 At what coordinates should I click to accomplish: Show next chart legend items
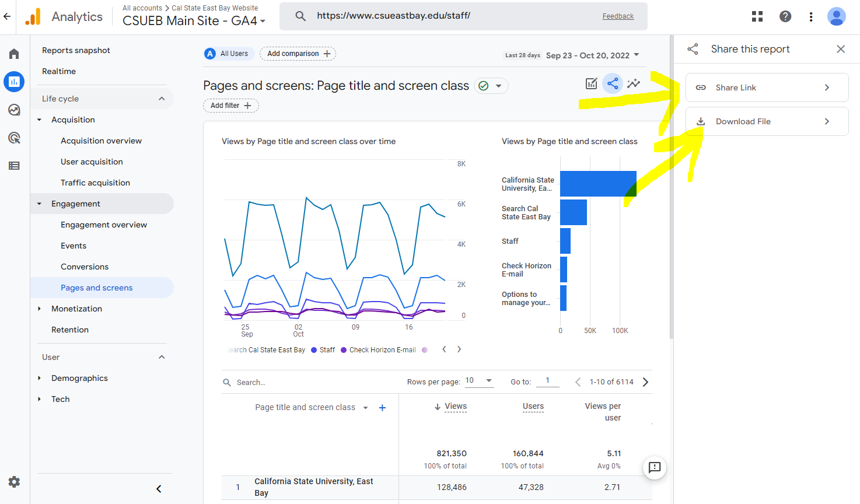(x=459, y=349)
